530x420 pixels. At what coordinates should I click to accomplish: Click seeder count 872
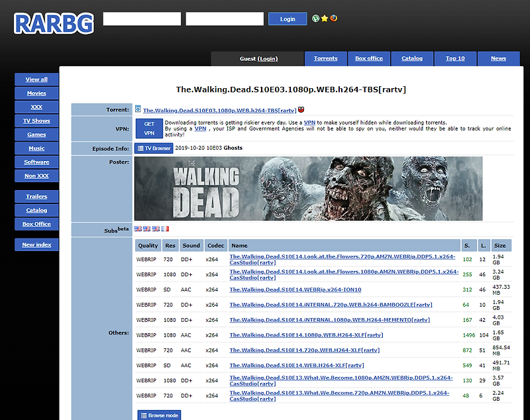(x=467, y=350)
